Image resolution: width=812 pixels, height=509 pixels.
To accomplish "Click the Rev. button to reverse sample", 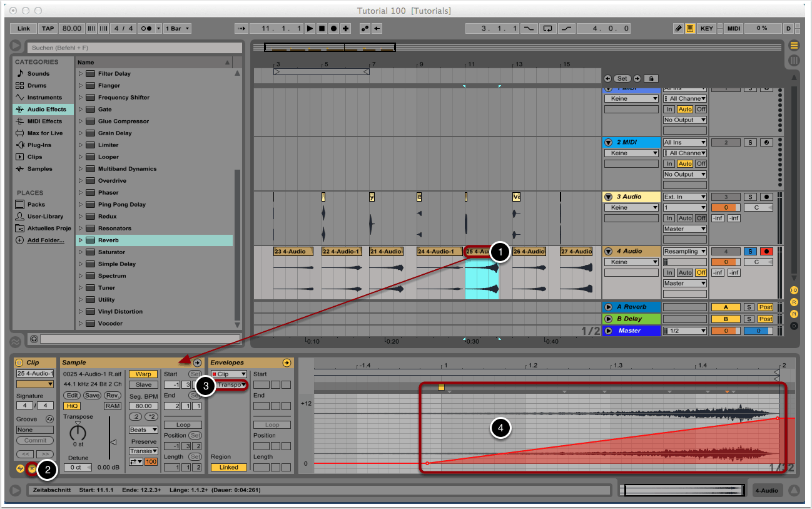I will tap(113, 396).
